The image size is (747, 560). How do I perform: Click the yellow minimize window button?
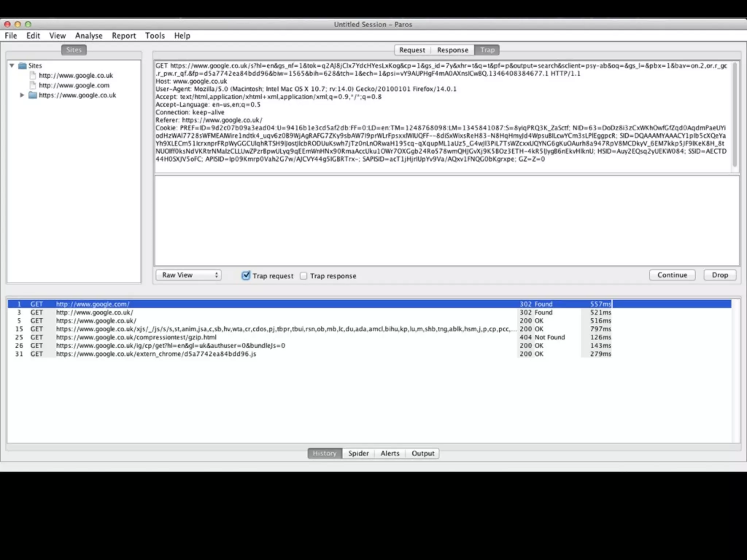tap(18, 24)
